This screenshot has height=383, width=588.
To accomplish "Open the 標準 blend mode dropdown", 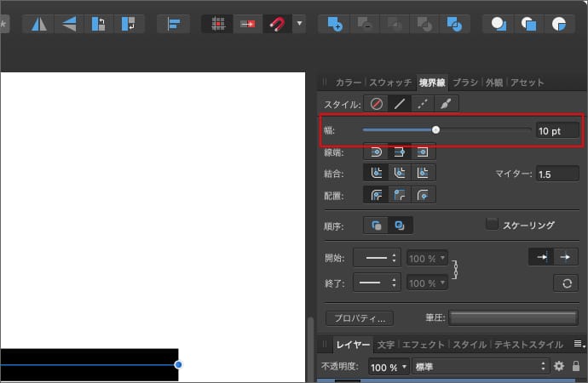I will [x=479, y=367].
